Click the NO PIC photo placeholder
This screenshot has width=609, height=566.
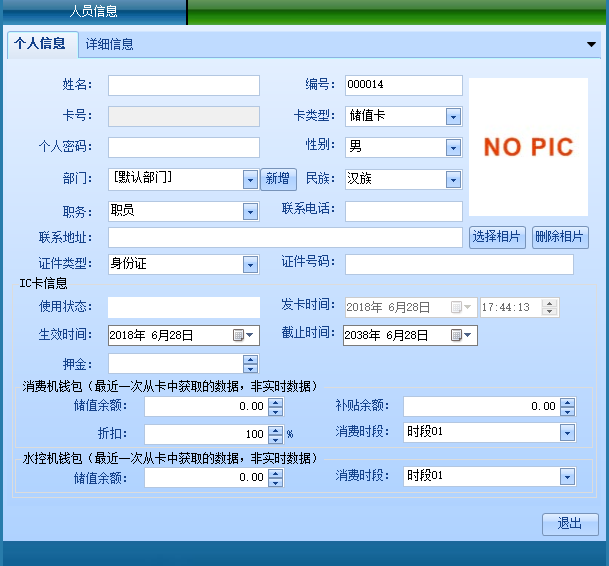coord(528,147)
